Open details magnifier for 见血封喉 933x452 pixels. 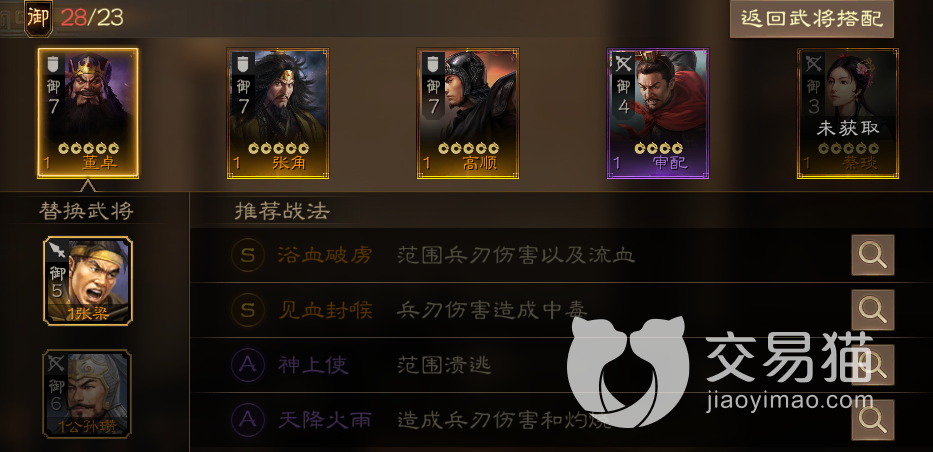tap(872, 310)
